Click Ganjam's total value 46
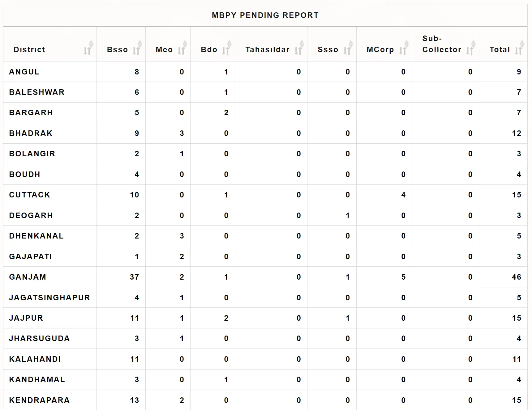Image resolution: width=532 pixels, height=410 pixels. click(516, 277)
